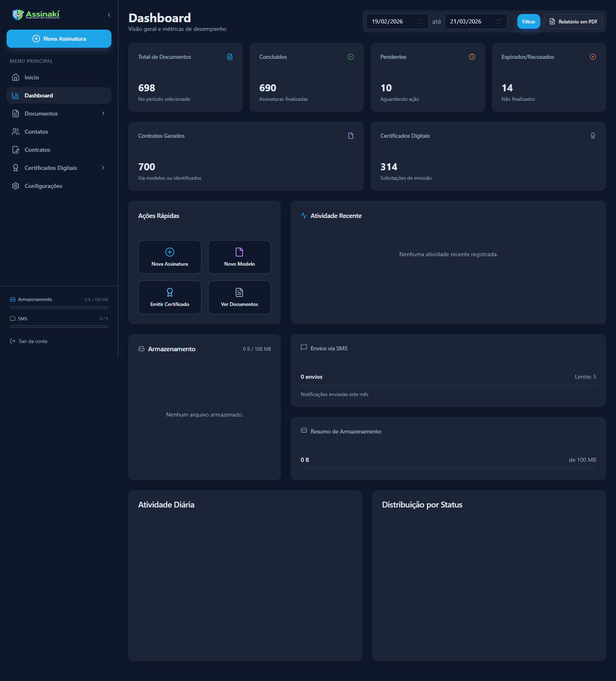Select Dashboard in the main menu
This screenshot has width=616, height=681.
(x=59, y=95)
